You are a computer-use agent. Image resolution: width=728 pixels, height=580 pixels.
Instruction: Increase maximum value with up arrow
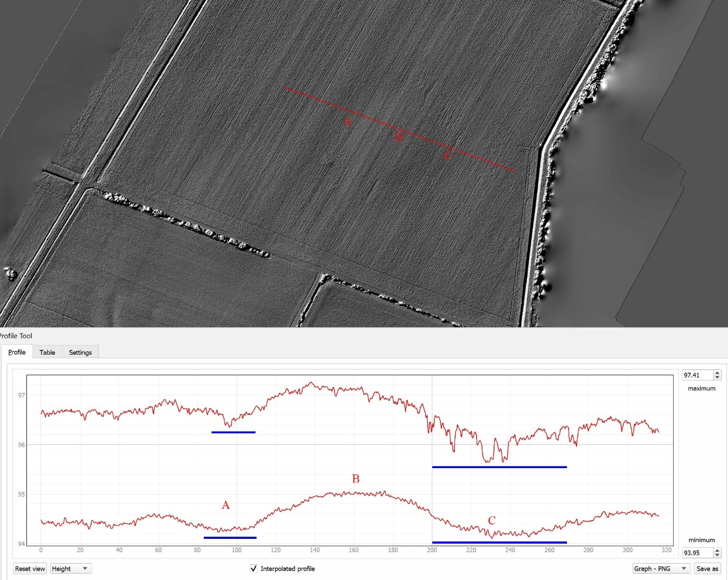(717, 373)
